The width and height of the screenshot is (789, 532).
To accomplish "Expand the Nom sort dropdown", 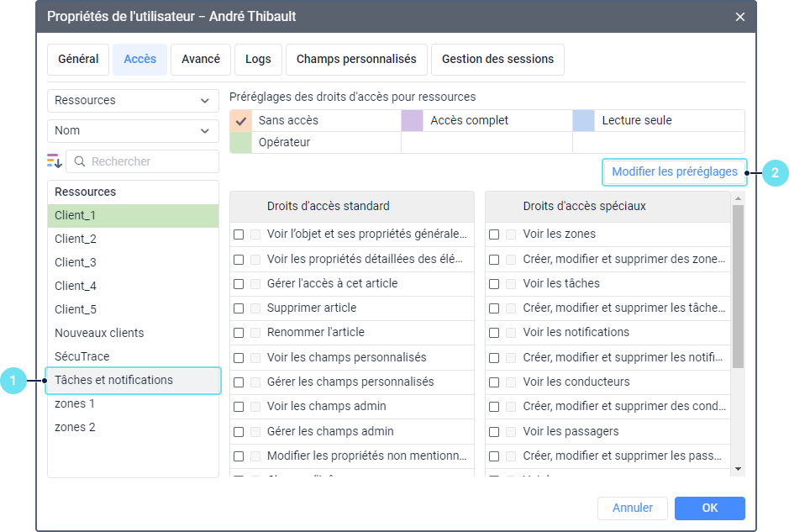I will [x=133, y=131].
